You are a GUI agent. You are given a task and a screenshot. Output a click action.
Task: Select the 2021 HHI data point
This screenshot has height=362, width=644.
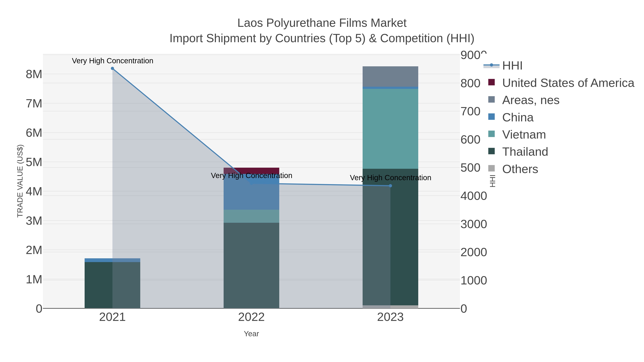pyautogui.click(x=113, y=68)
